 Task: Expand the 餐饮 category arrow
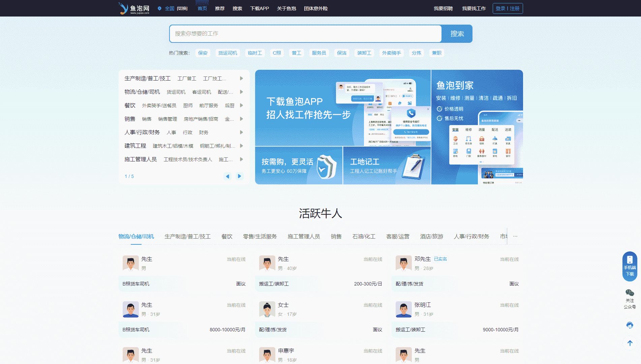pos(241,105)
